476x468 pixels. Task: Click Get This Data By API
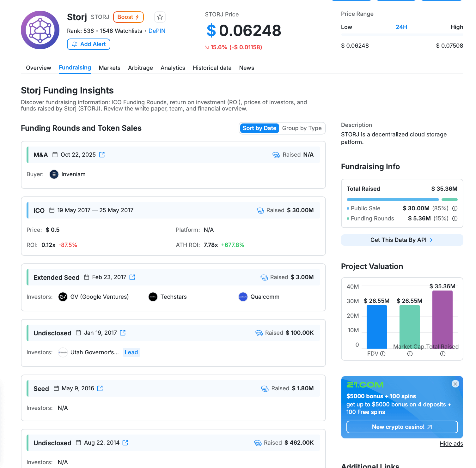[x=402, y=240]
